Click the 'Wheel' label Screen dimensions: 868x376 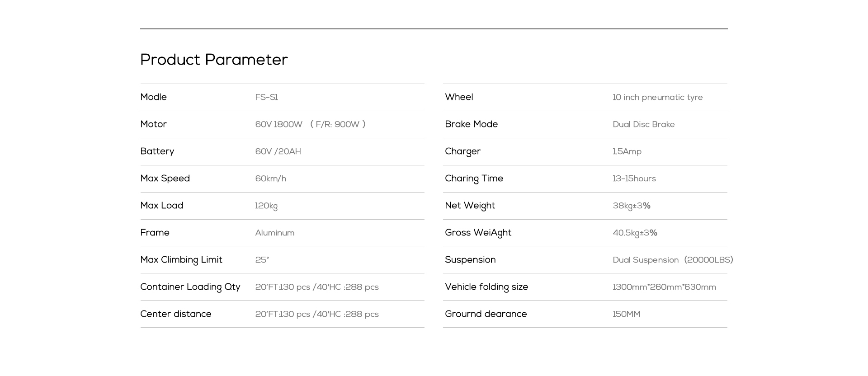(459, 97)
